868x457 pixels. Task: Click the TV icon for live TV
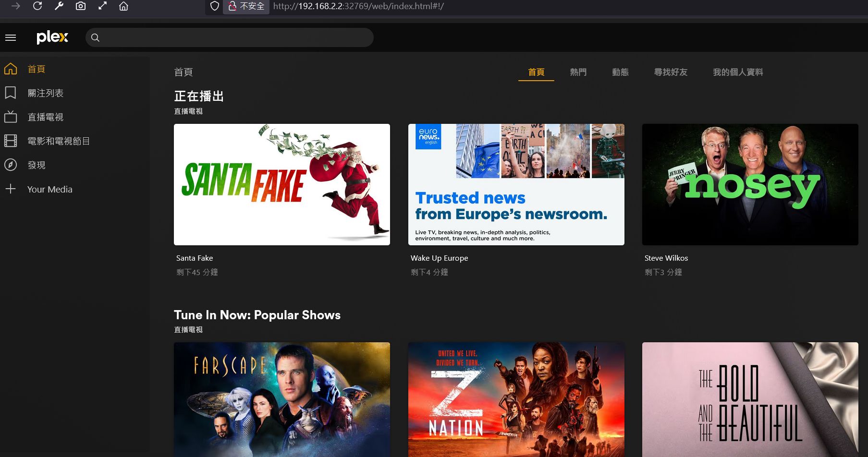(11, 117)
